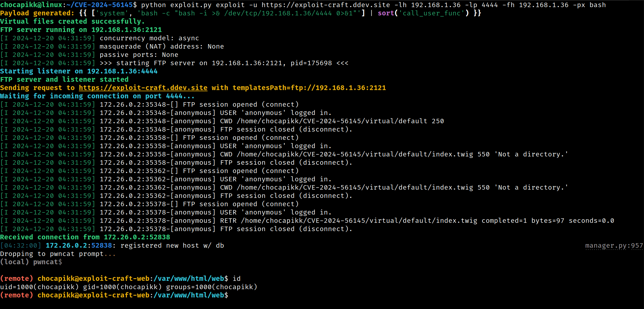Image resolution: width=644 pixels, height=309 pixels.
Task: Click 'Starting listener on 192.168.1.36:4444' line
Action: [79, 71]
